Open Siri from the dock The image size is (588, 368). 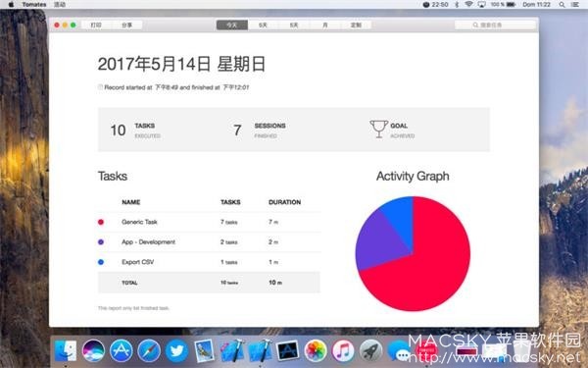[x=93, y=350]
